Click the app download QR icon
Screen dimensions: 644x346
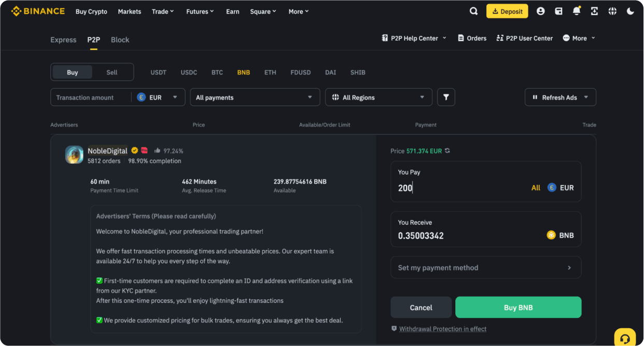click(594, 11)
